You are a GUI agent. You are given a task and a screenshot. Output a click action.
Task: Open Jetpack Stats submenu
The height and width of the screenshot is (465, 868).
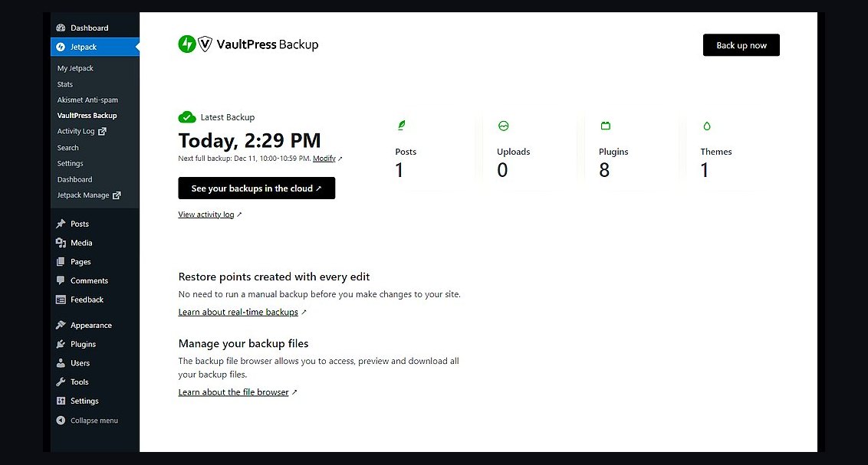pyautogui.click(x=64, y=84)
